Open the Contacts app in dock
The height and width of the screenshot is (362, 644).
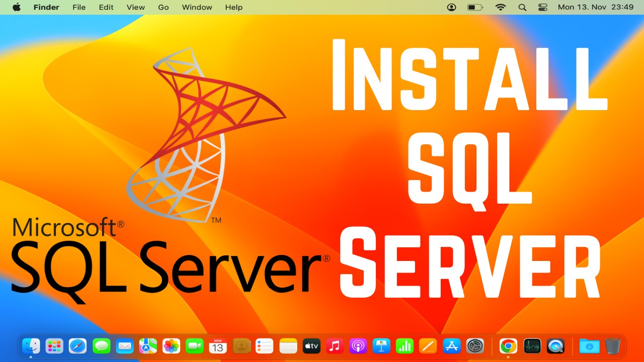[x=242, y=346]
